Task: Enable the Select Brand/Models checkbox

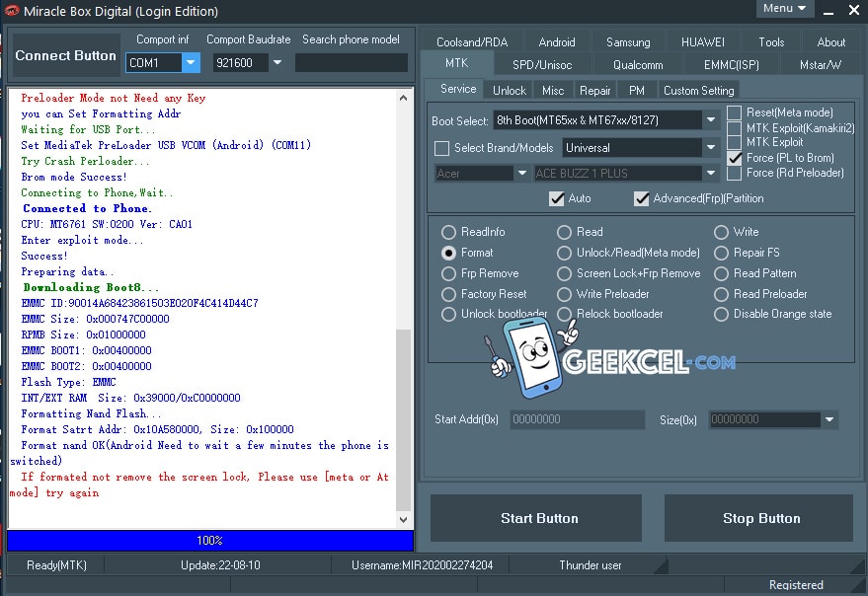Action: pyautogui.click(x=441, y=148)
